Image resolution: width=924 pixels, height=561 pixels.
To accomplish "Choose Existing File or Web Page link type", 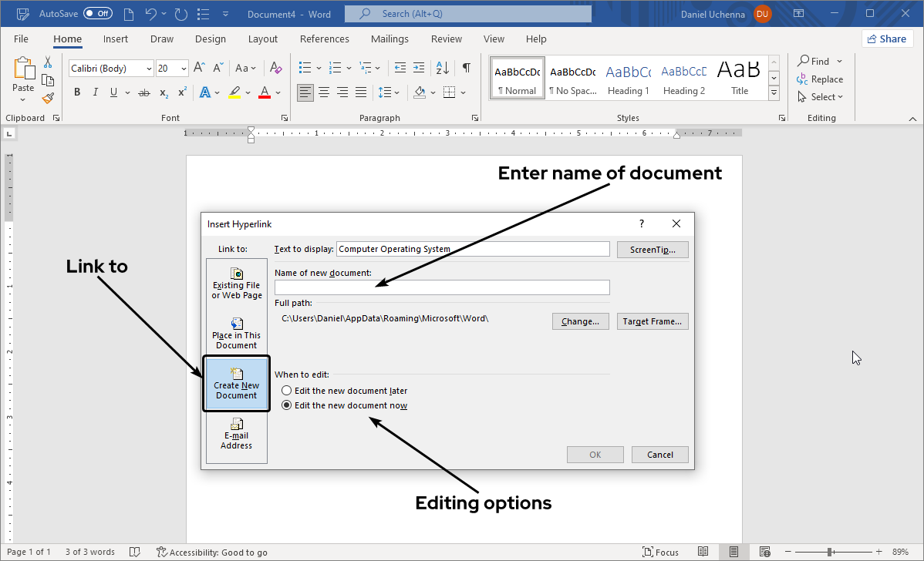I will (237, 283).
